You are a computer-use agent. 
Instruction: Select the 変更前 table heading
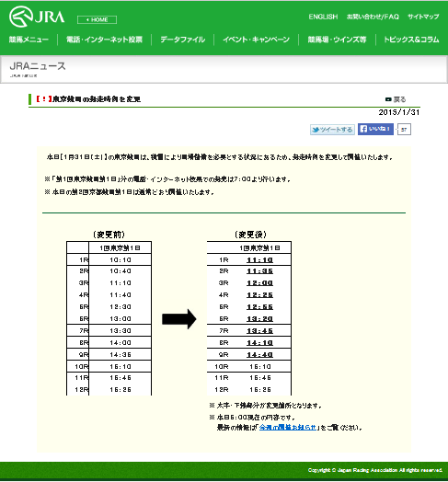click(x=109, y=235)
